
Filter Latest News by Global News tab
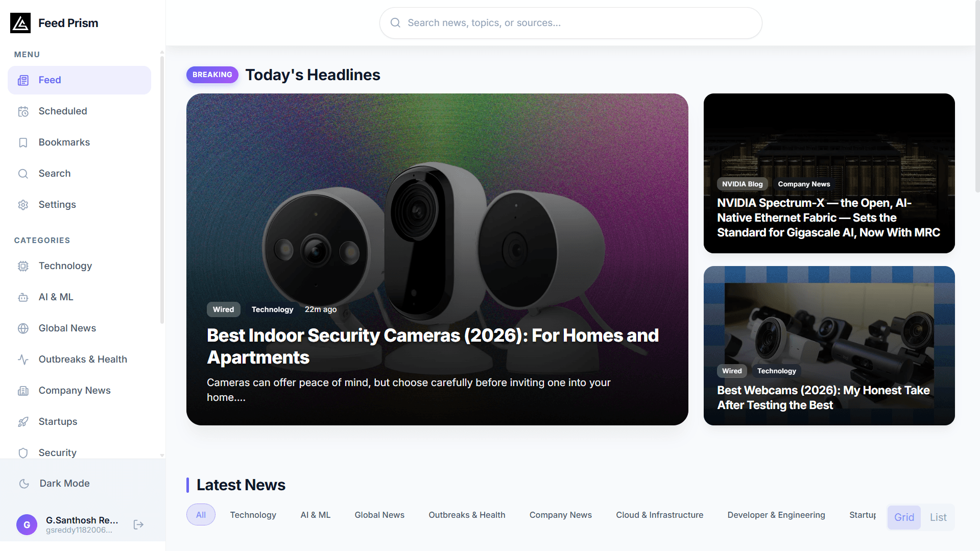click(x=379, y=515)
